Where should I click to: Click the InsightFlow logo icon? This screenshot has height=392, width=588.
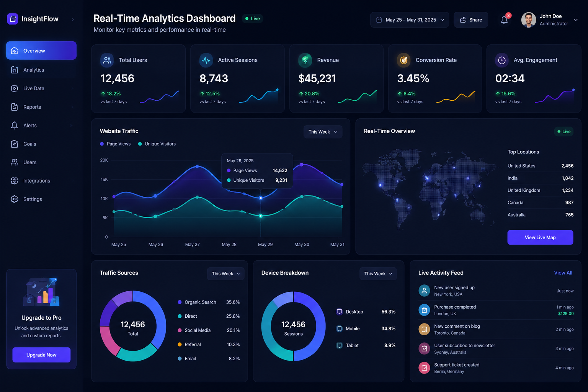[13, 19]
